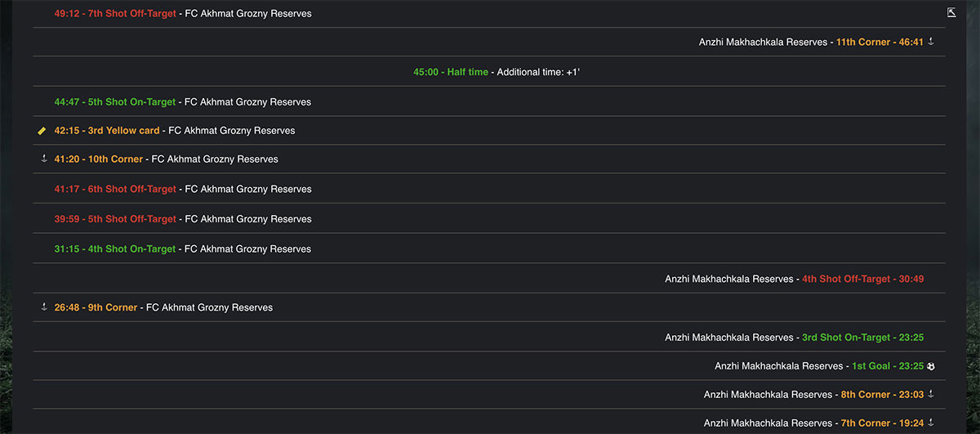Click the 3rd Shot On-Target 23:25 event
Viewport: 980px width, 434px height.
click(863, 338)
